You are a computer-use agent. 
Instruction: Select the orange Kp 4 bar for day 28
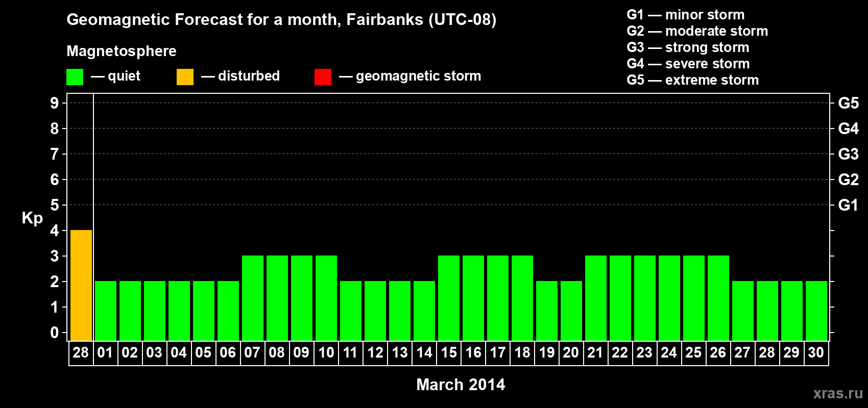(81, 285)
